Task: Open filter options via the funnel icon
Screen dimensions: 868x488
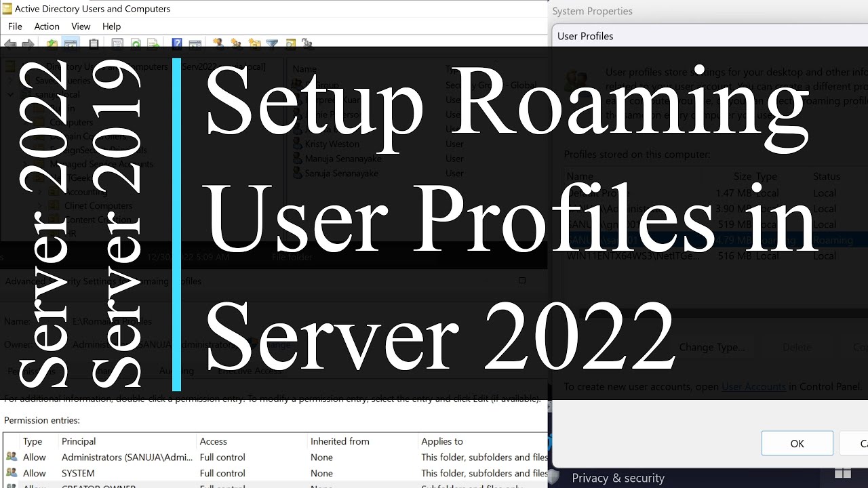Action: [272, 44]
